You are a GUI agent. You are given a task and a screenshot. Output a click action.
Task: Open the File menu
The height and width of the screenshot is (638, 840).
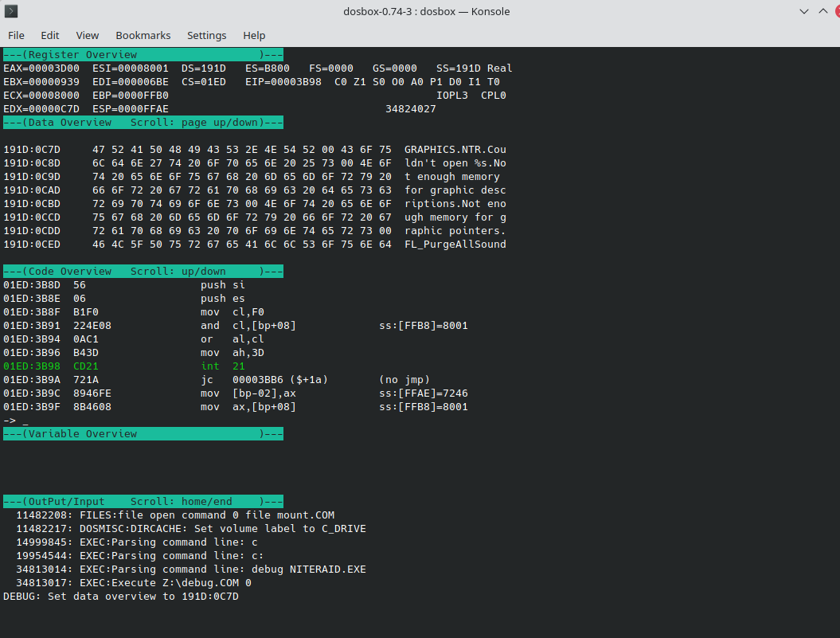point(16,35)
